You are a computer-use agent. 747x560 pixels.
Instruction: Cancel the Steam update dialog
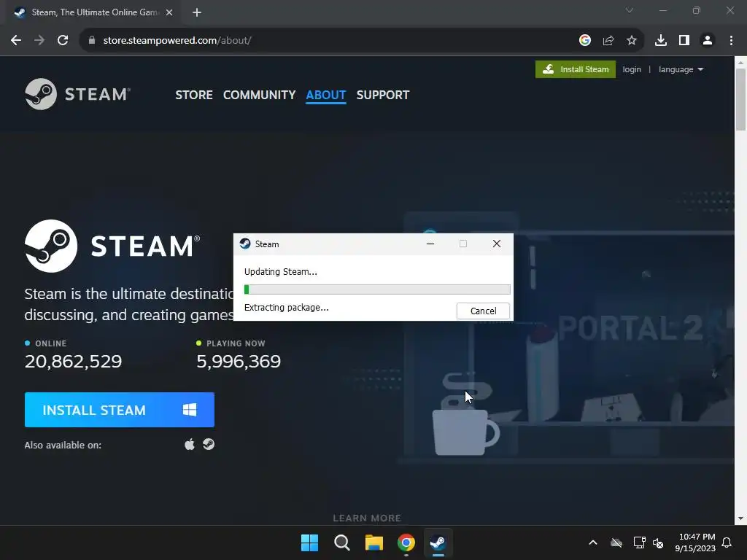pyautogui.click(x=483, y=311)
